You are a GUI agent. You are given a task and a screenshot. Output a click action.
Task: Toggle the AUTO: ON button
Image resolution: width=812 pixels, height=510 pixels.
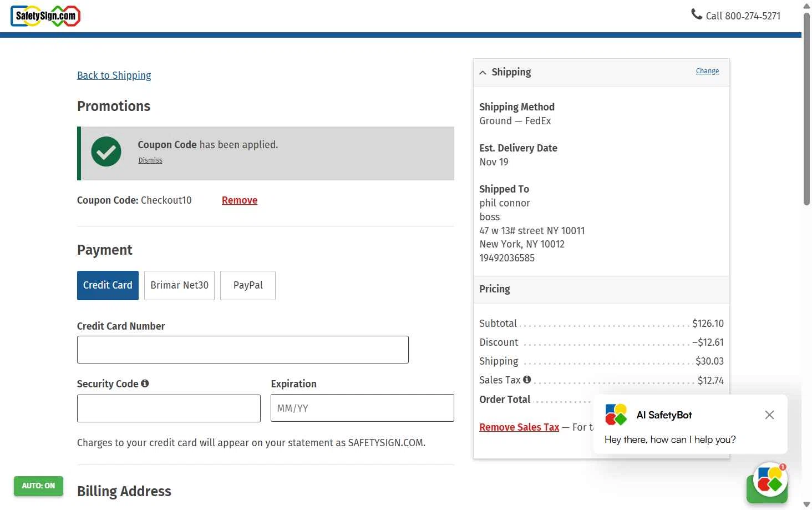[38, 486]
